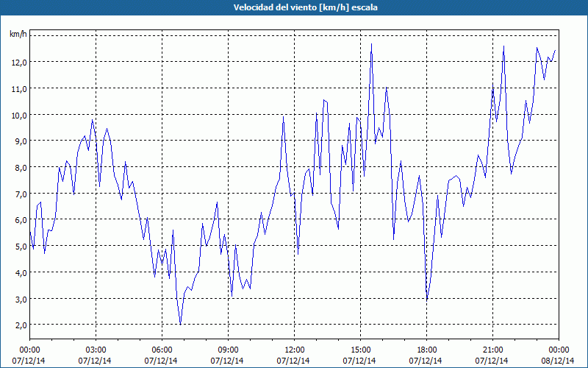The height and width of the screenshot is (368, 588).
Task: Click the 7,0 y-axis label
Action: point(21,194)
